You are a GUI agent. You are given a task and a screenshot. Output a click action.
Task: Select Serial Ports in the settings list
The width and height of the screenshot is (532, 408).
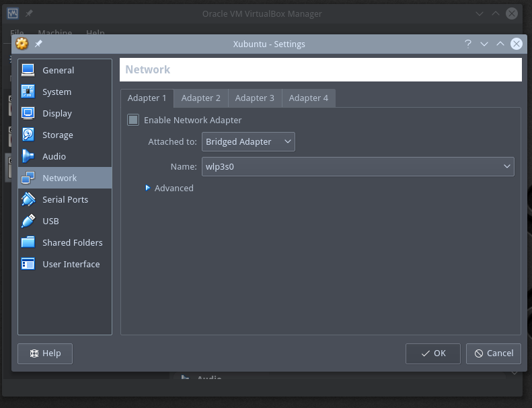(x=65, y=199)
